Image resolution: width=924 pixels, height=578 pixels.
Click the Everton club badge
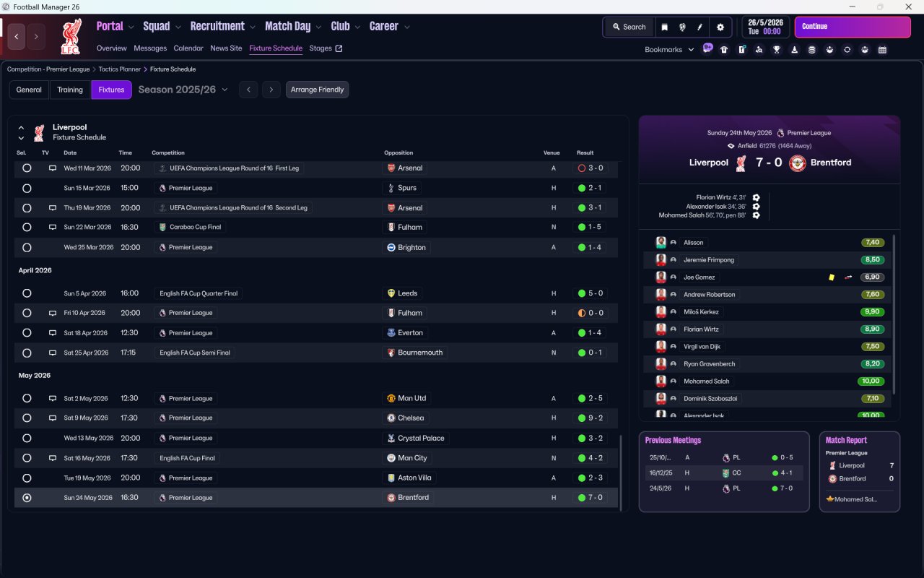tap(391, 333)
